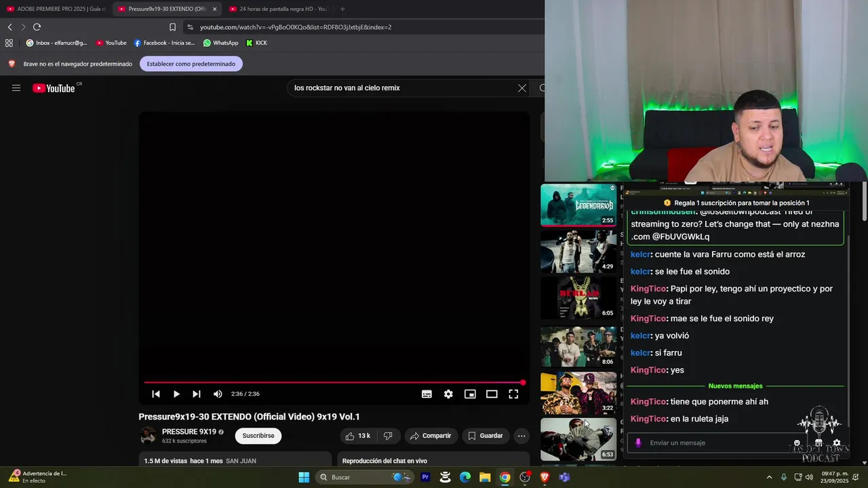Open the 3:22 duration video thumbnail
This screenshot has height=488, width=868.
coord(578,392)
